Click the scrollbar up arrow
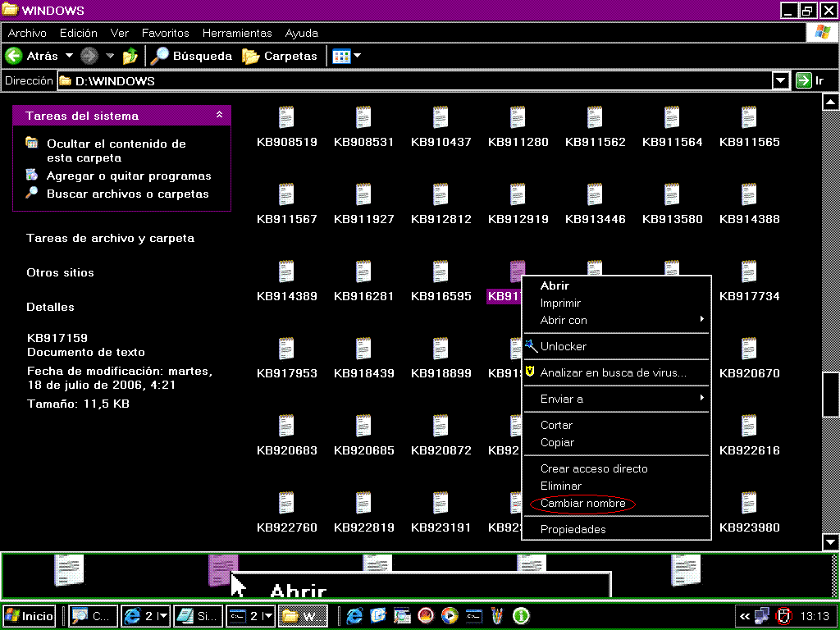Image resolution: width=840 pixels, height=630 pixels. (830, 101)
